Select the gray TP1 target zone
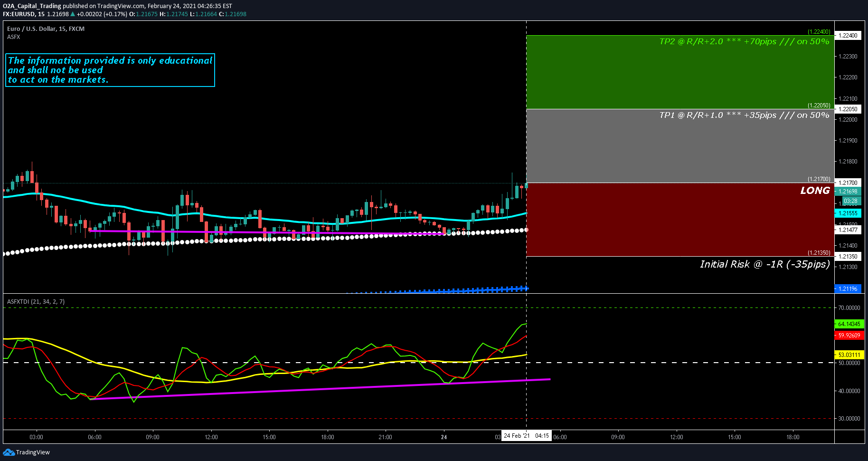868x461 pixels. [x=680, y=146]
